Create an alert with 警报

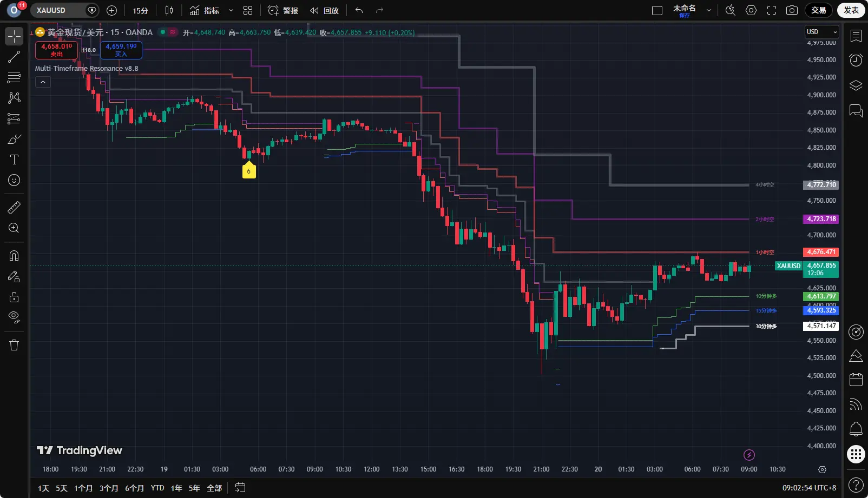[283, 10]
